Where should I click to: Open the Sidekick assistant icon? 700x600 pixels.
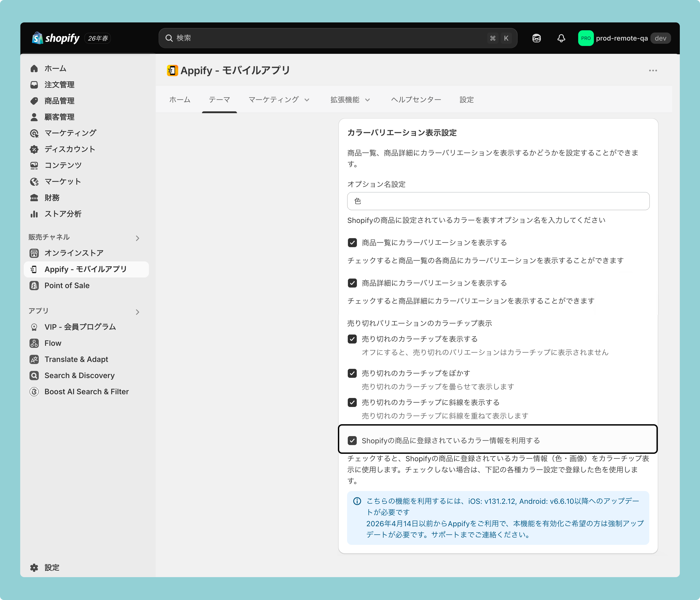(x=536, y=38)
